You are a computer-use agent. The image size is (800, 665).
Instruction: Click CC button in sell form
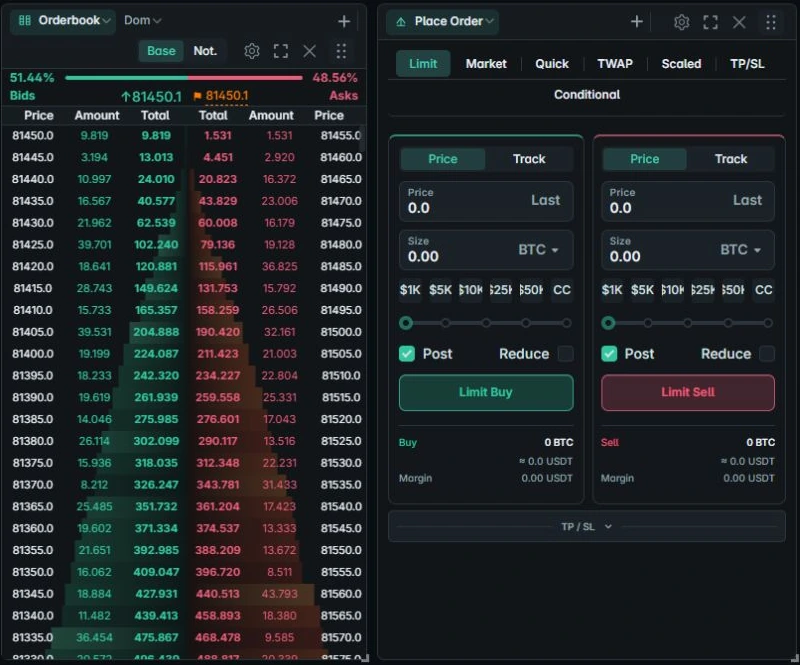[763, 290]
